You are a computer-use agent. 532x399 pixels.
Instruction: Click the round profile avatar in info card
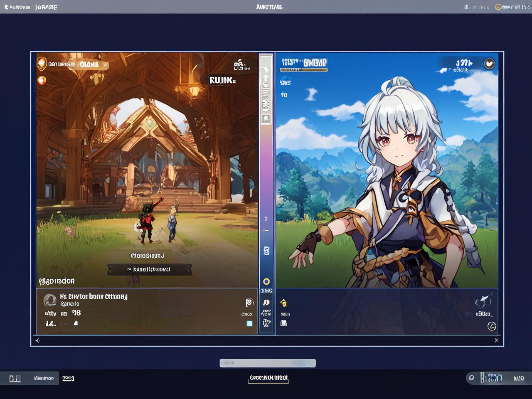click(50, 300)
